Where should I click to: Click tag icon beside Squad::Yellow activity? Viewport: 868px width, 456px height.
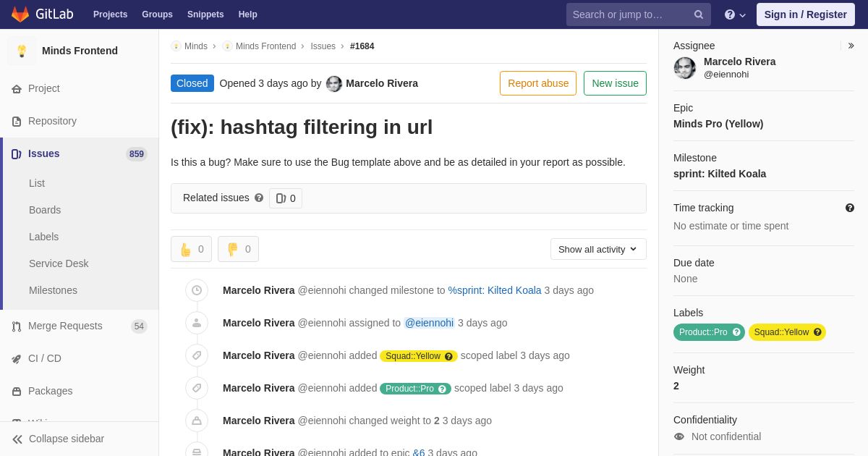click(x=197, y=355)
